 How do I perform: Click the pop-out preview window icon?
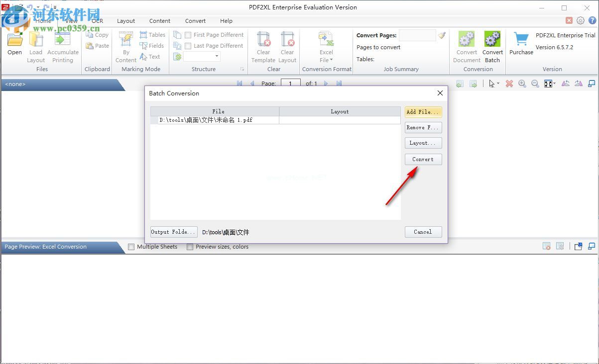578,246
